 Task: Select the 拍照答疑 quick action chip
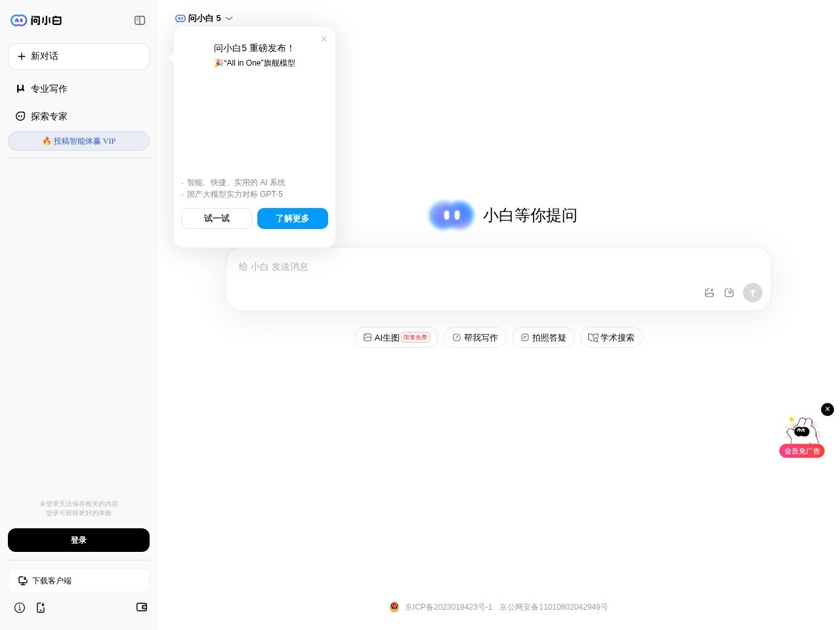(x=543, y=337)
